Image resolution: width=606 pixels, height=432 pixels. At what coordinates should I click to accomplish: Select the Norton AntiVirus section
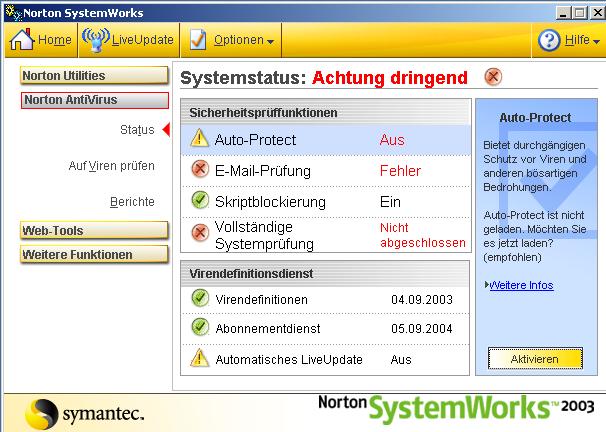95,100
